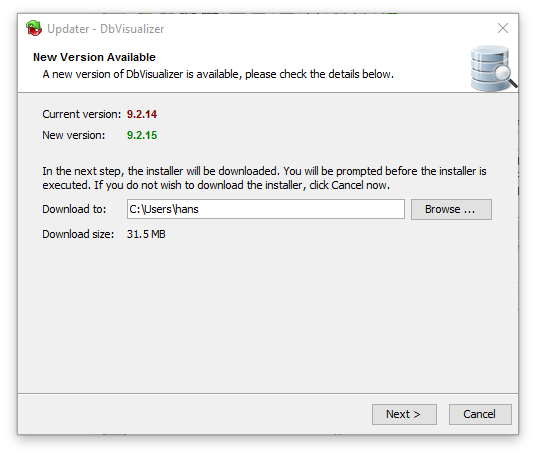Click Next to download the installer
Viewport: 536px width, 456px height.
(x=404, y=414)
